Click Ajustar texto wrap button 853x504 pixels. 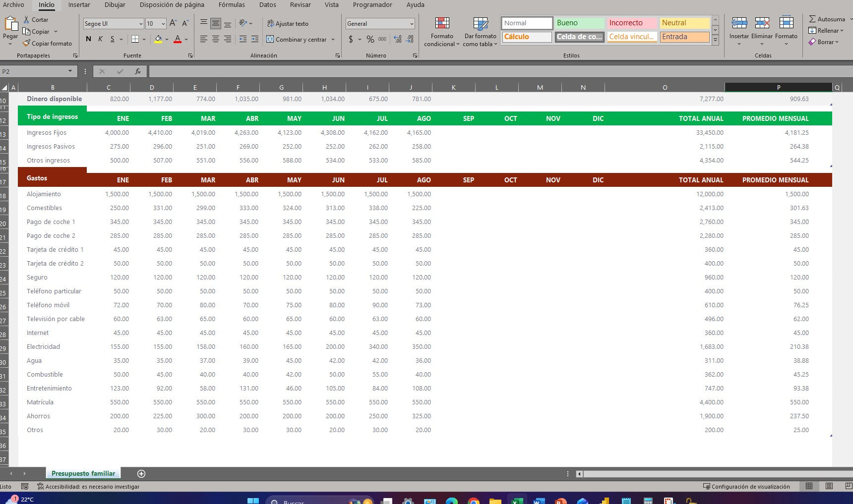point(288,23)
